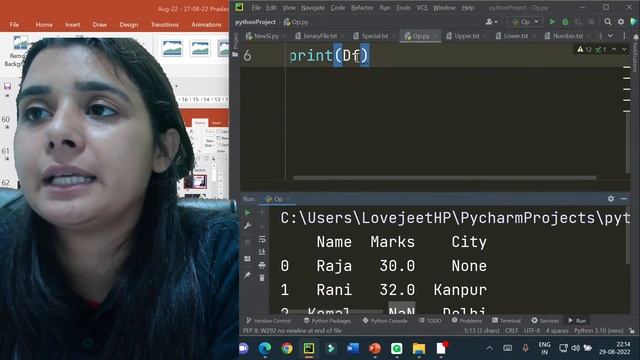Change the 4 spaces indent setting
640x360 pixels.
(x=557, y=331)
